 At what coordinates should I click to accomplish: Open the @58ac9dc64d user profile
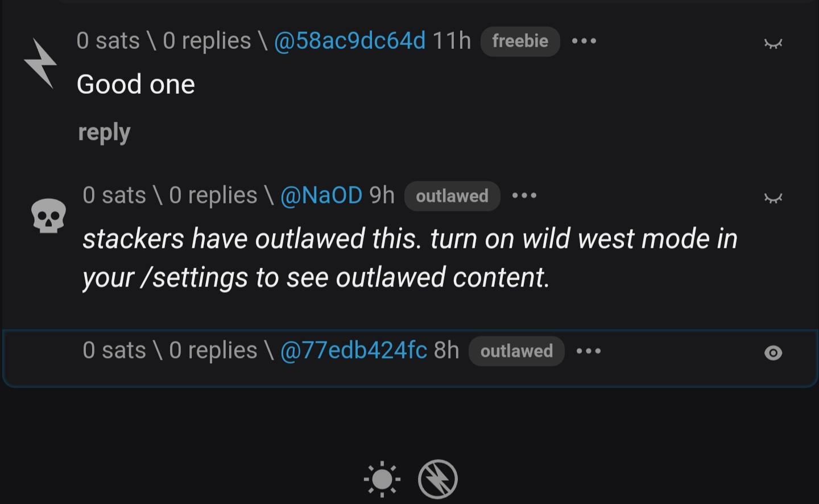point(349,41)
